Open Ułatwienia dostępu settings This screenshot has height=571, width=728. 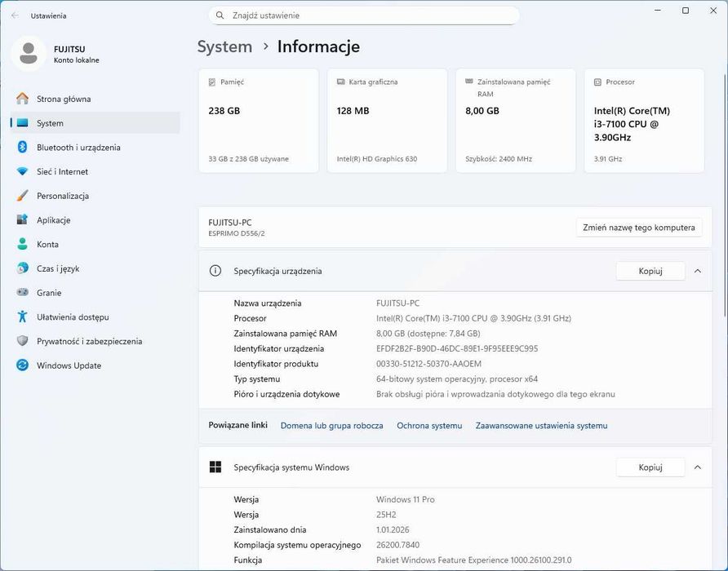point(95,316)
